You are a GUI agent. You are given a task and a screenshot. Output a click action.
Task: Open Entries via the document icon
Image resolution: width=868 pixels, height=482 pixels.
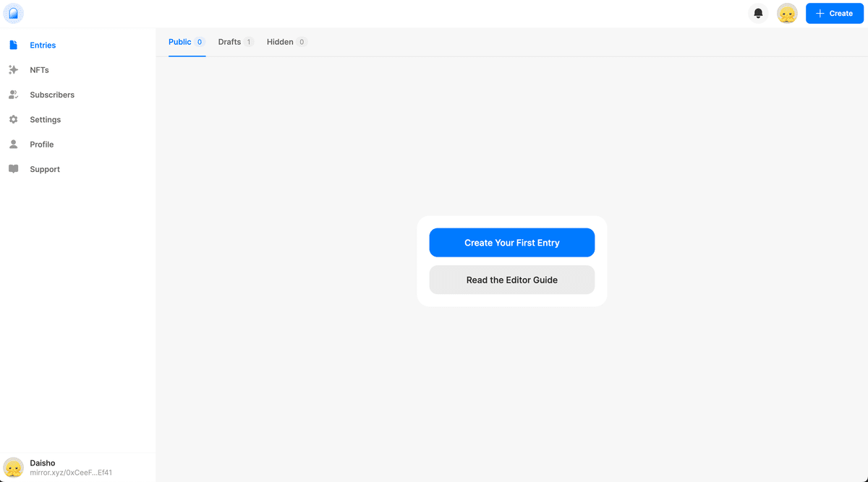click(13, 45)
